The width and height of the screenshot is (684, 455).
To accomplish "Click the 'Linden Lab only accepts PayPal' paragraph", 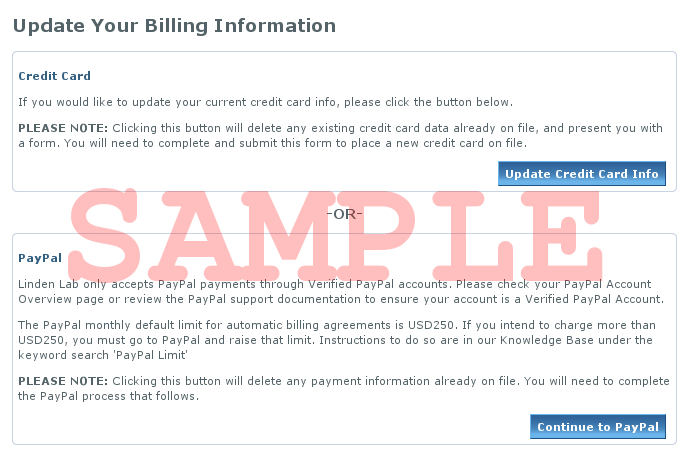I will click(341, 292).
